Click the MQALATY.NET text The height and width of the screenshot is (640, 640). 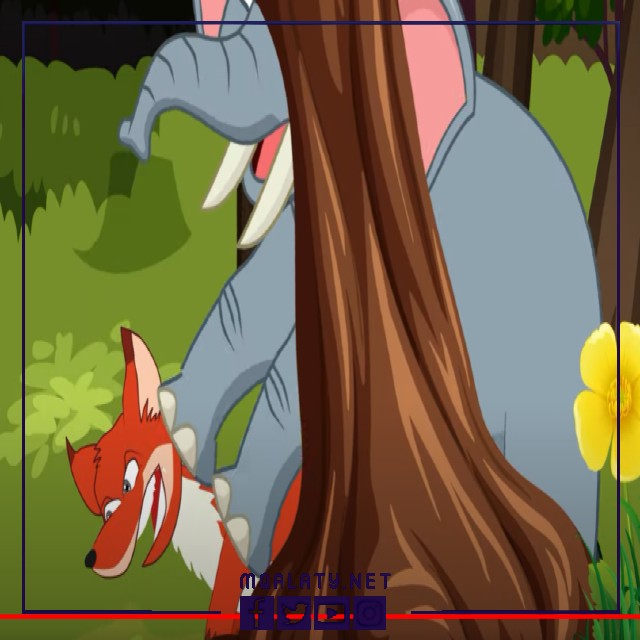(316, 581)
